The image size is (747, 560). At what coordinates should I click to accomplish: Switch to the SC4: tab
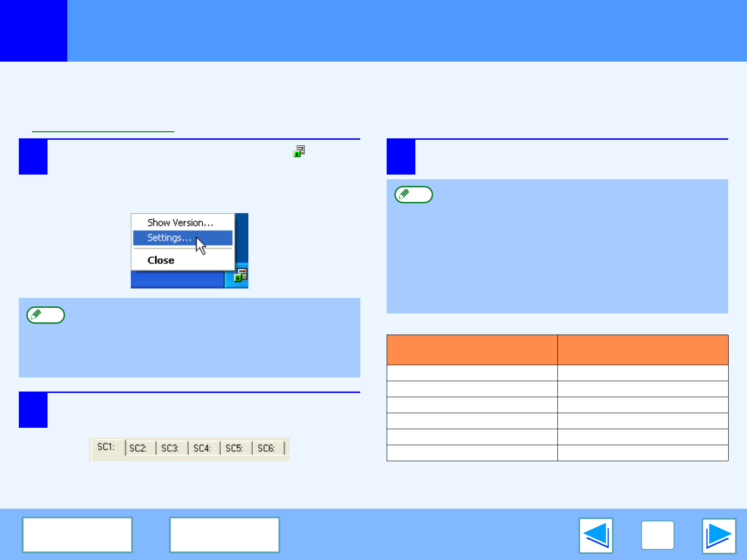click(202, 448)
